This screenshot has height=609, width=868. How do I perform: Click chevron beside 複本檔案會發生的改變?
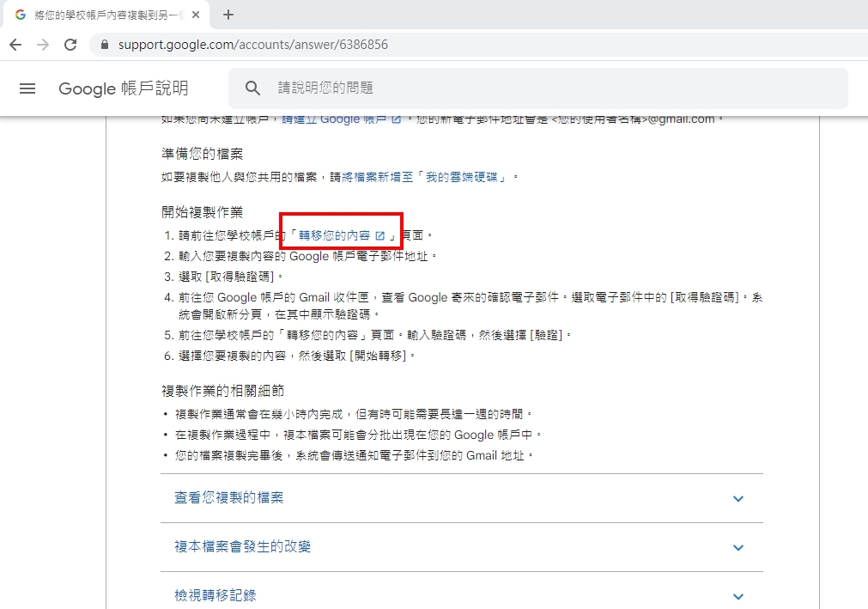737,547
